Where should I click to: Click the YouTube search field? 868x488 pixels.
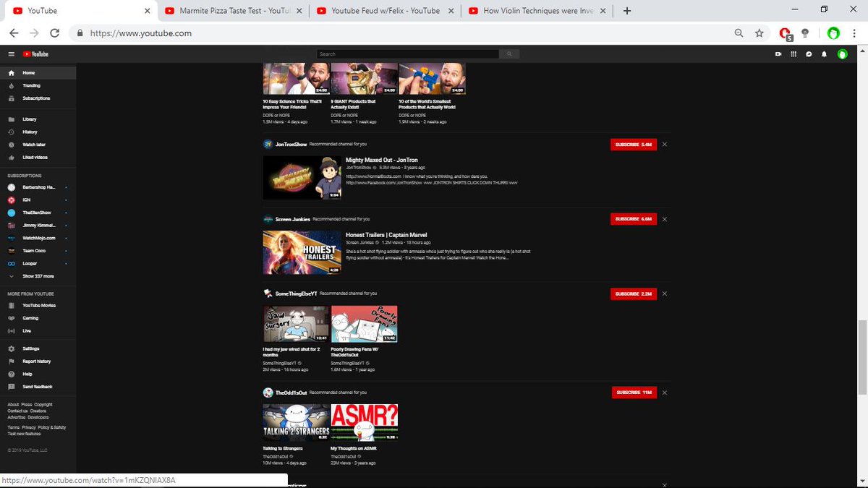(408, 54)
